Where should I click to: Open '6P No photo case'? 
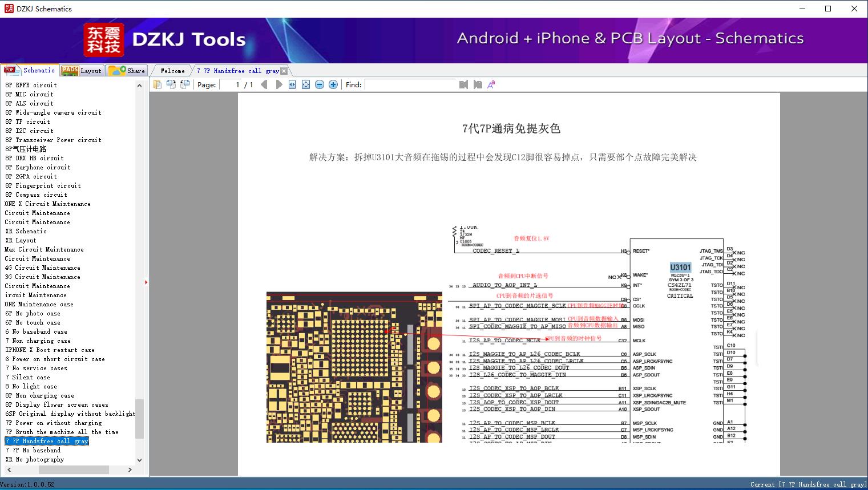(x=33, y=313)
